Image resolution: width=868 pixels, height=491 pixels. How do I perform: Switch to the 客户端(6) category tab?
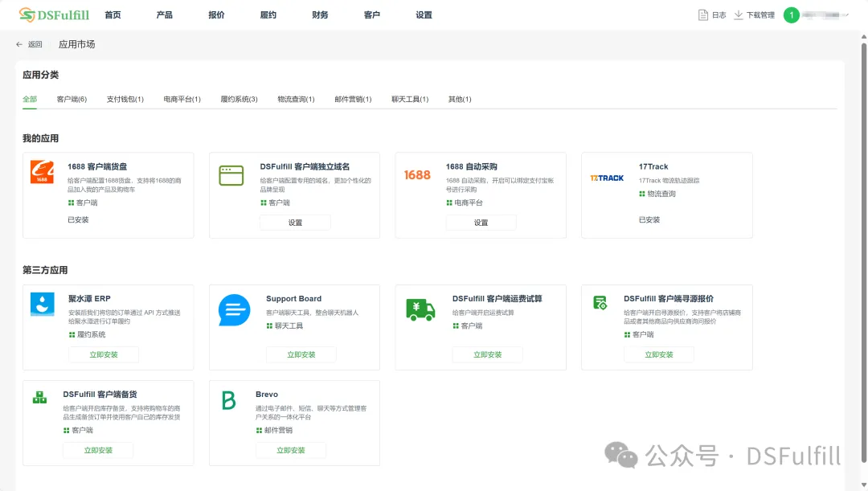(72, 100)
